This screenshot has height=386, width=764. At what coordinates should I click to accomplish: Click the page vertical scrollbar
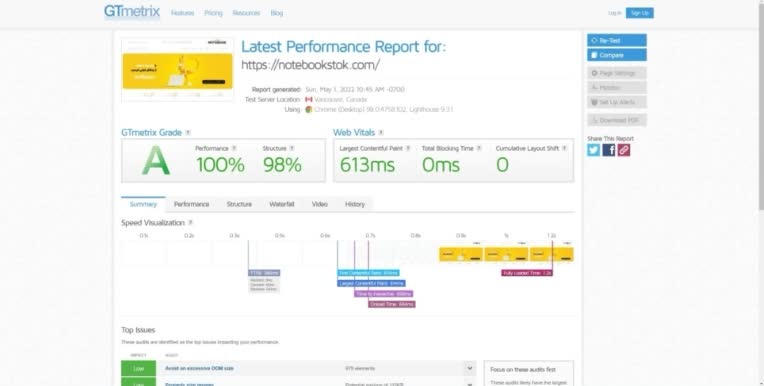pos(761,107)
